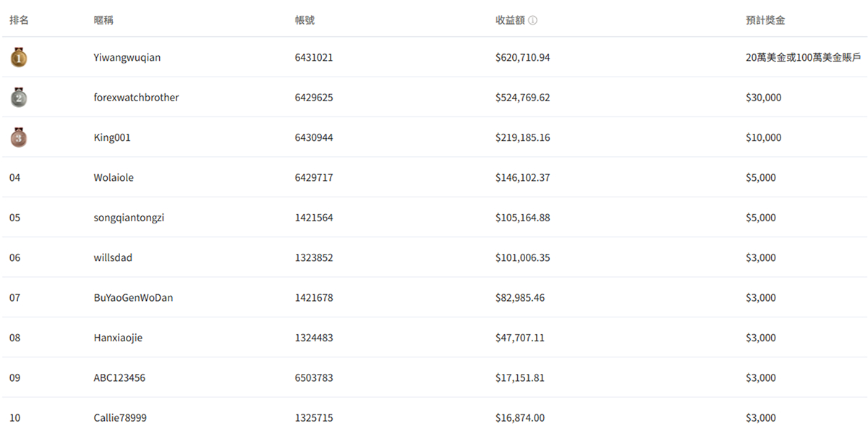Click the $30,000 expected prize
868x444 pixels.
pyautogui.click(x=763, y=98)
